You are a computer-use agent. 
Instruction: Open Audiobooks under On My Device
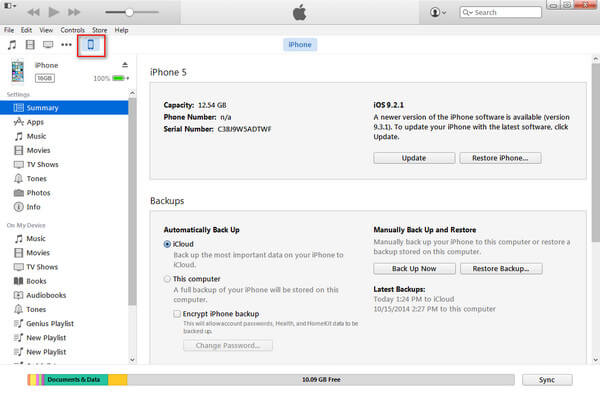pos(64,295)
